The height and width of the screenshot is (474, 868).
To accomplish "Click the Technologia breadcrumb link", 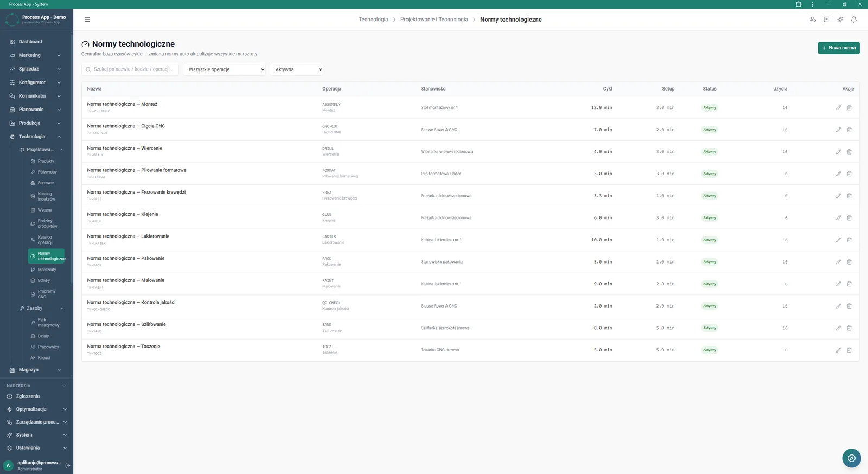I will (x=373, y=20).
